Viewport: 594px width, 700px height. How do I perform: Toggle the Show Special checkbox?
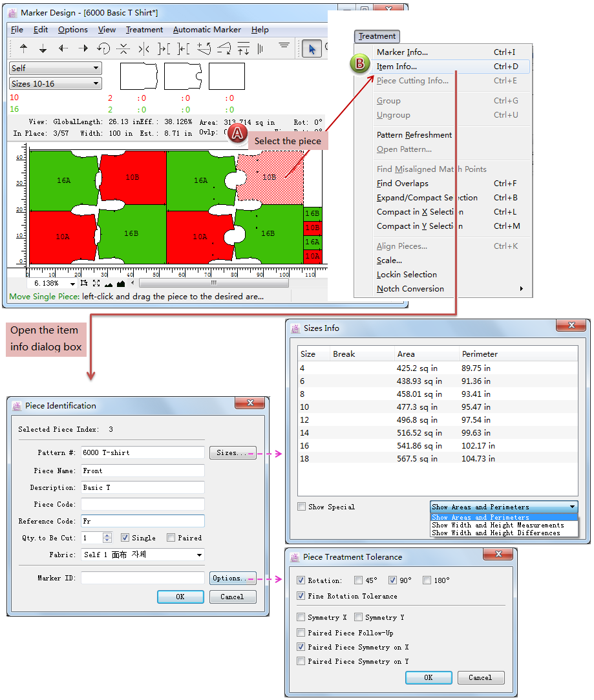point(302,507)
